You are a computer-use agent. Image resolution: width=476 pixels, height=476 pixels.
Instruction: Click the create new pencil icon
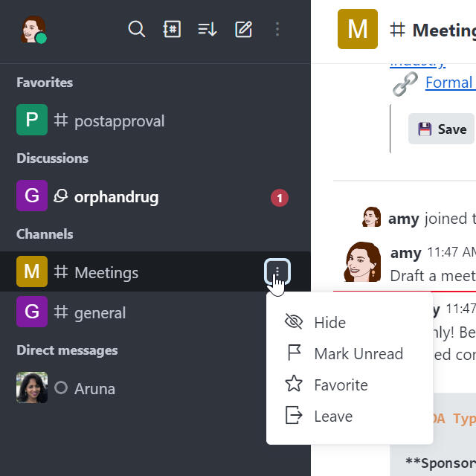point(243,29)
